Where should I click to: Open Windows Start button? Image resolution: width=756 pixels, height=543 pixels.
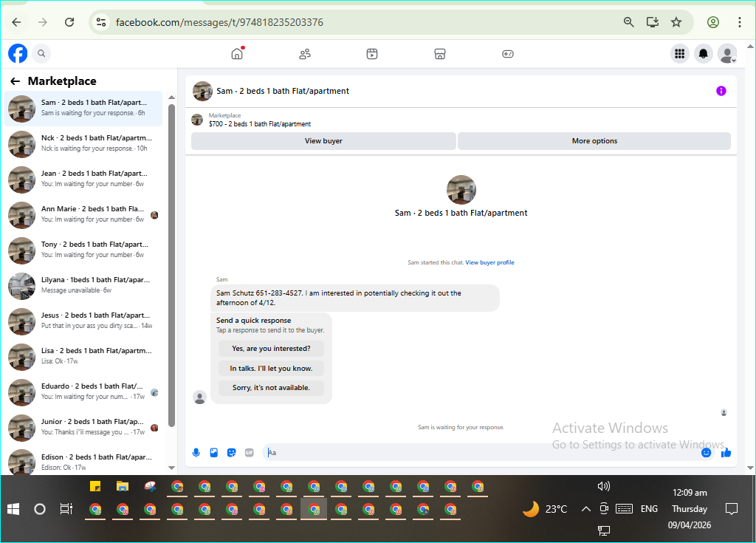[x=13, y=509]
